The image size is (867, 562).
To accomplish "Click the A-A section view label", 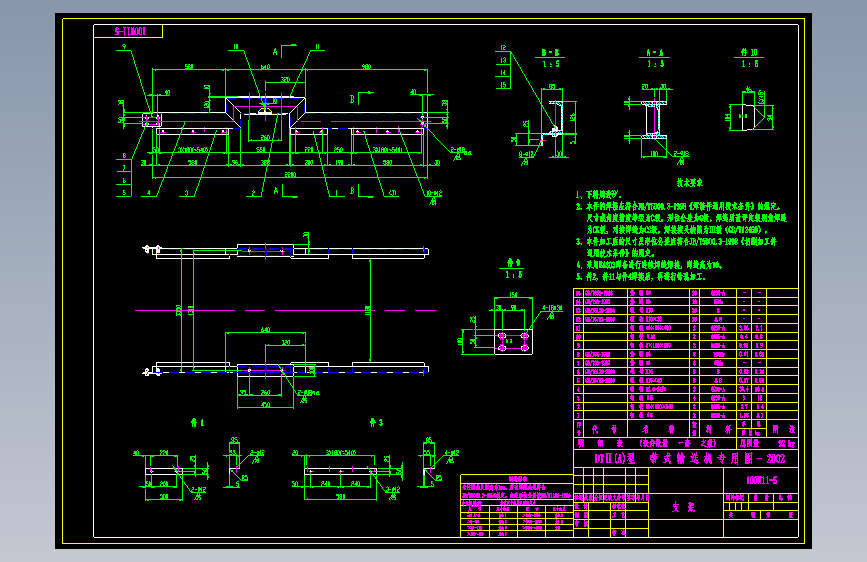I will 655,53.
